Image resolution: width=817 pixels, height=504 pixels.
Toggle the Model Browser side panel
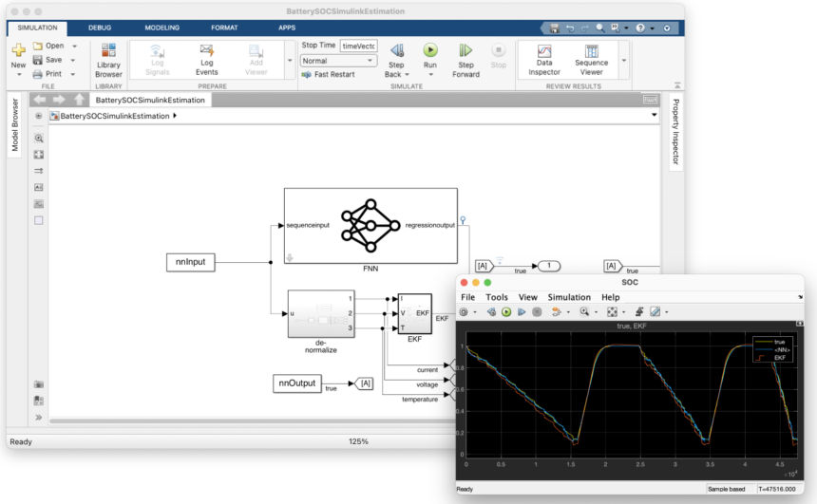[14, 125]
